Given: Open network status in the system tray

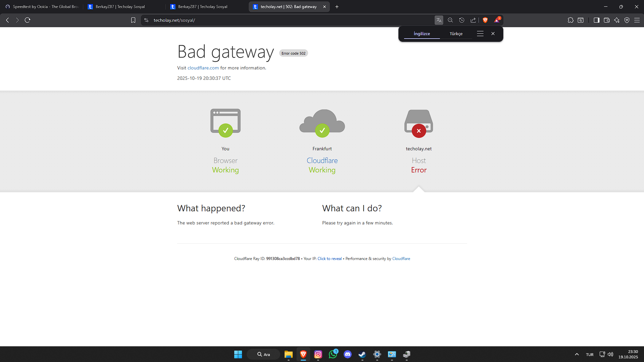Looking at the screenshot, I should coord(602,354).
